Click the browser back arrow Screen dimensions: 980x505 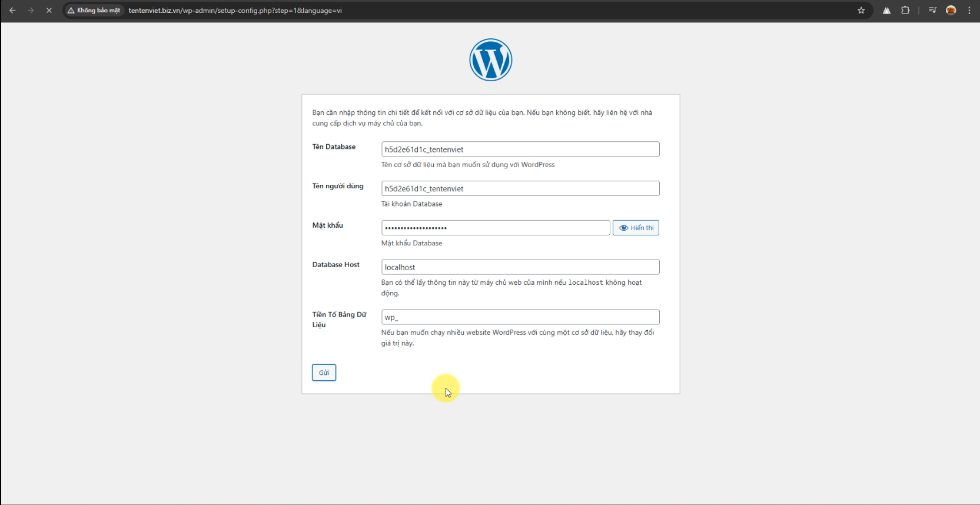pos(12,11)
